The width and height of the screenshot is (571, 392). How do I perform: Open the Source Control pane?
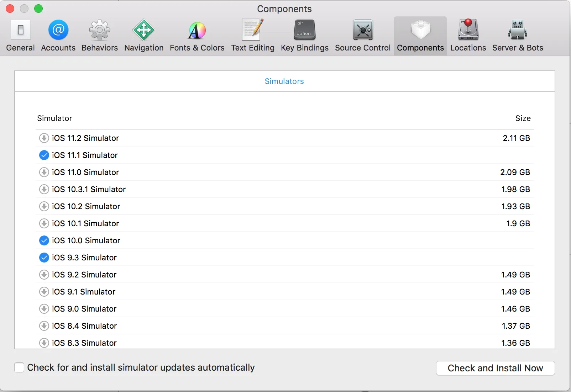point(363,36)
